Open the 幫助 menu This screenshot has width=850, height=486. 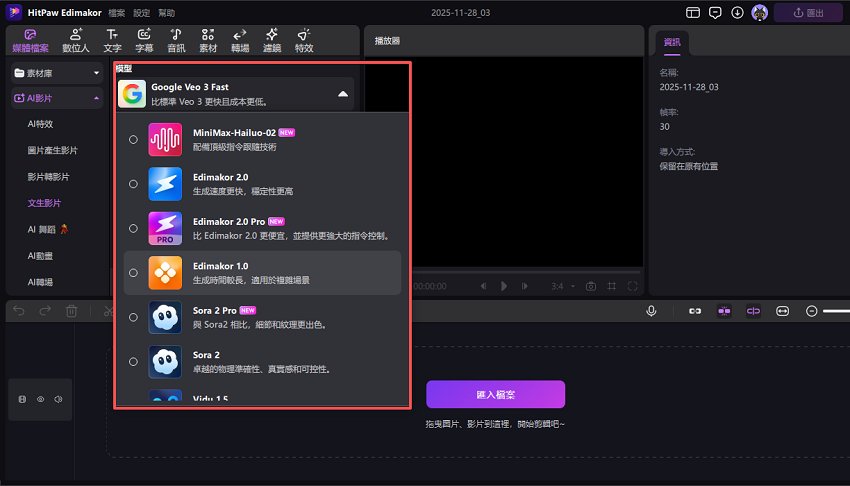pyautogui.click(x=166, y=13)
